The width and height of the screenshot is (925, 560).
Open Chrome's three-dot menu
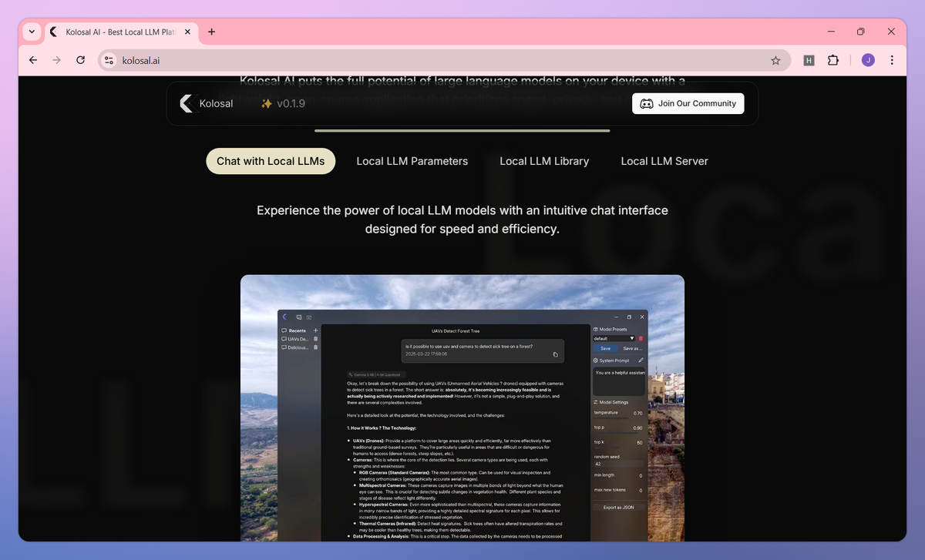coord(892,60)
